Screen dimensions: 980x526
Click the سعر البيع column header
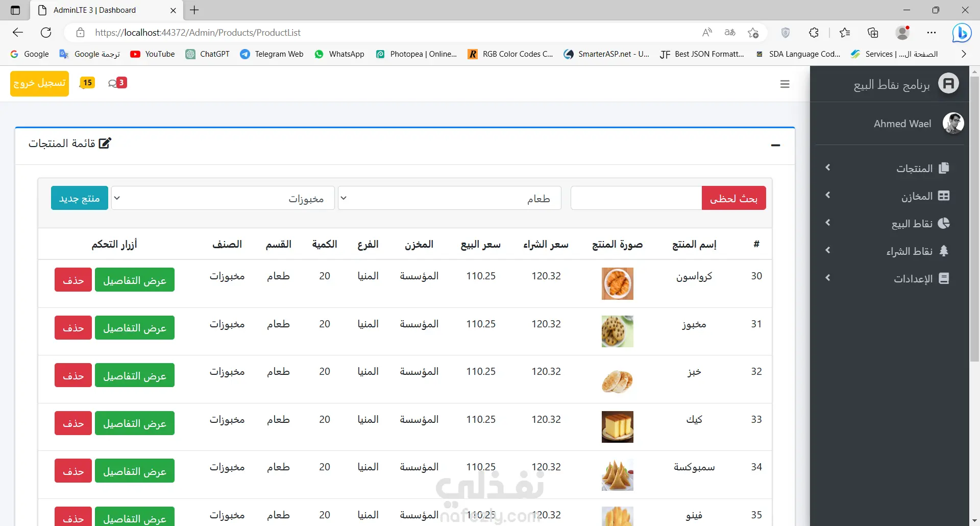click(x=480, y=245)
